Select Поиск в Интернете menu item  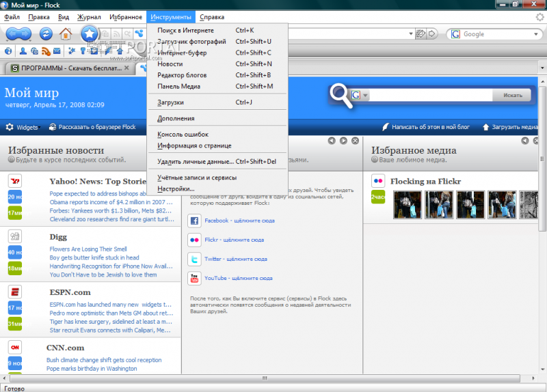217,30
